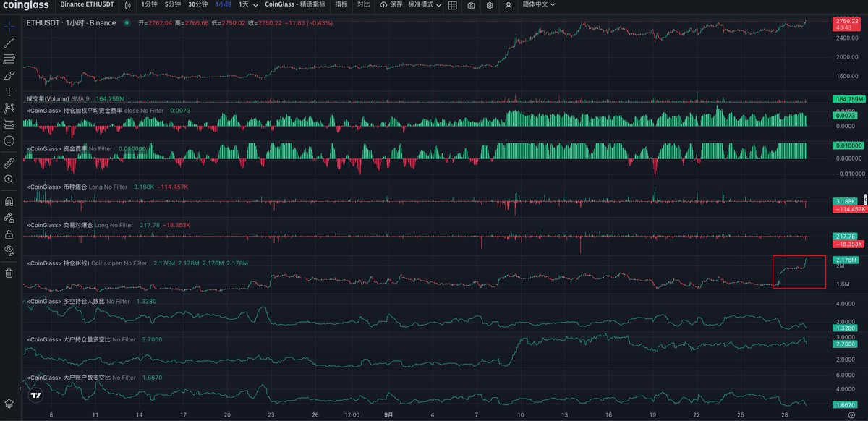Activate the zoom in tool

click(x=9, y=179)
